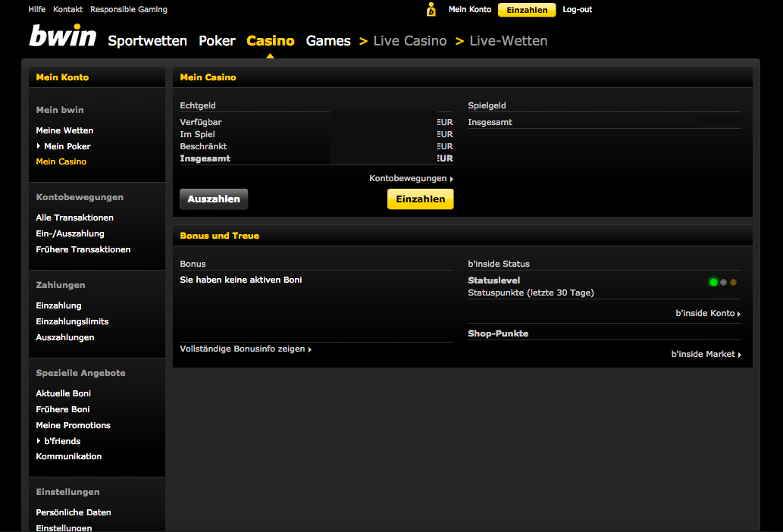Screen dimensions: 783x532
Task: Select the Casino tab
Action: coord(270,41)
